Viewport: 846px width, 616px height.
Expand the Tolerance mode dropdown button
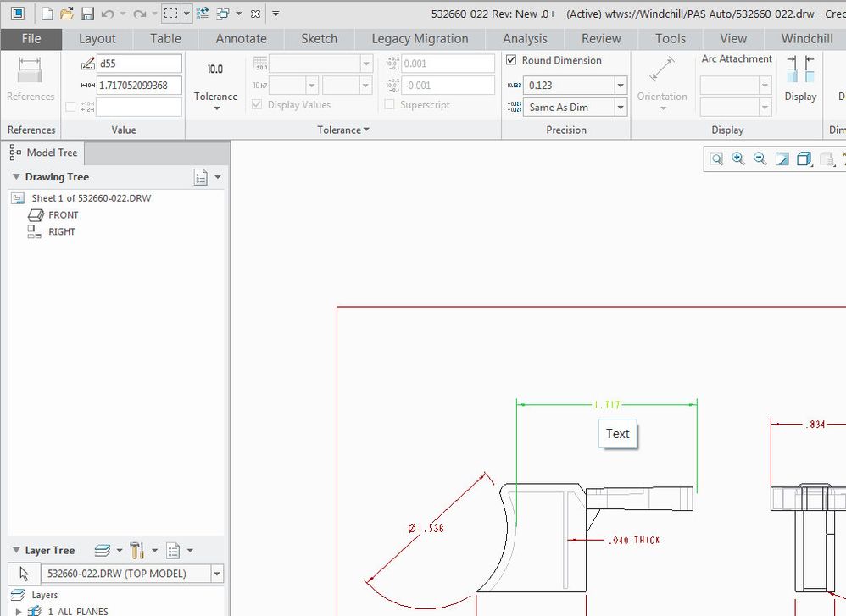pyautogui.click(x=215, y=108)
